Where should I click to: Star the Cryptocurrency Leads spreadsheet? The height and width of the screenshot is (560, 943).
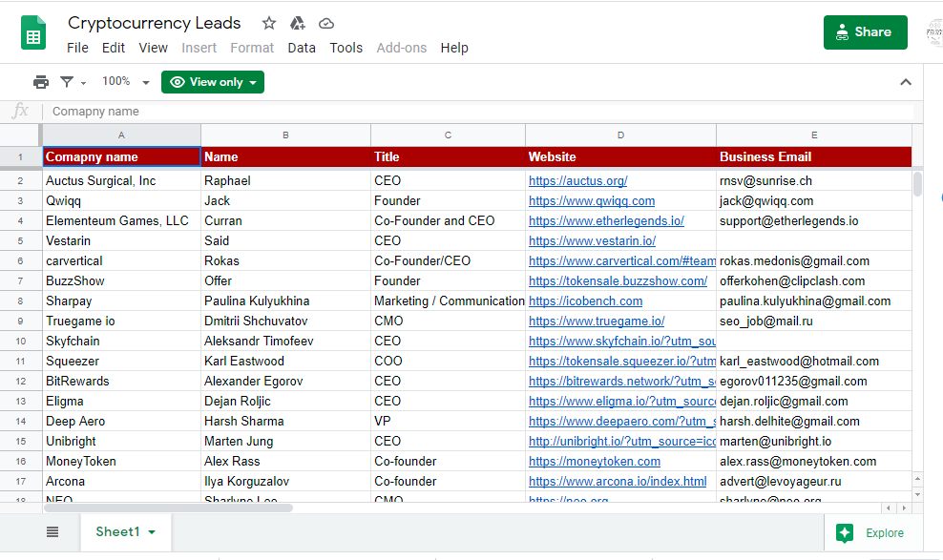(x=268, y=22)
